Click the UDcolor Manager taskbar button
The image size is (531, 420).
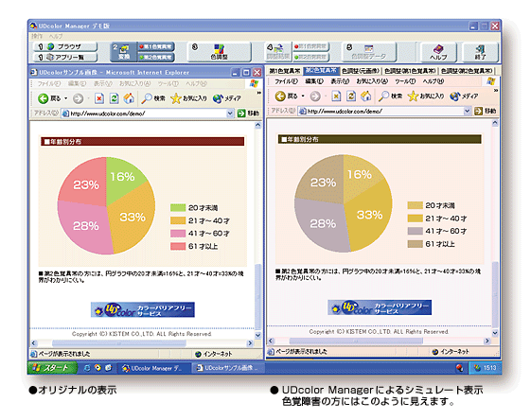pyautogui.click(x=154, y=368)
